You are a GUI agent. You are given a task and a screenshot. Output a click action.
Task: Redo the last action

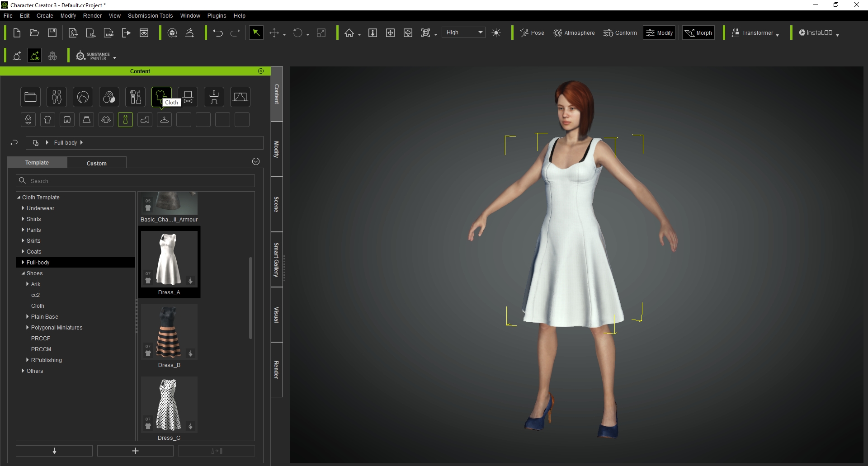pos(235,33)
